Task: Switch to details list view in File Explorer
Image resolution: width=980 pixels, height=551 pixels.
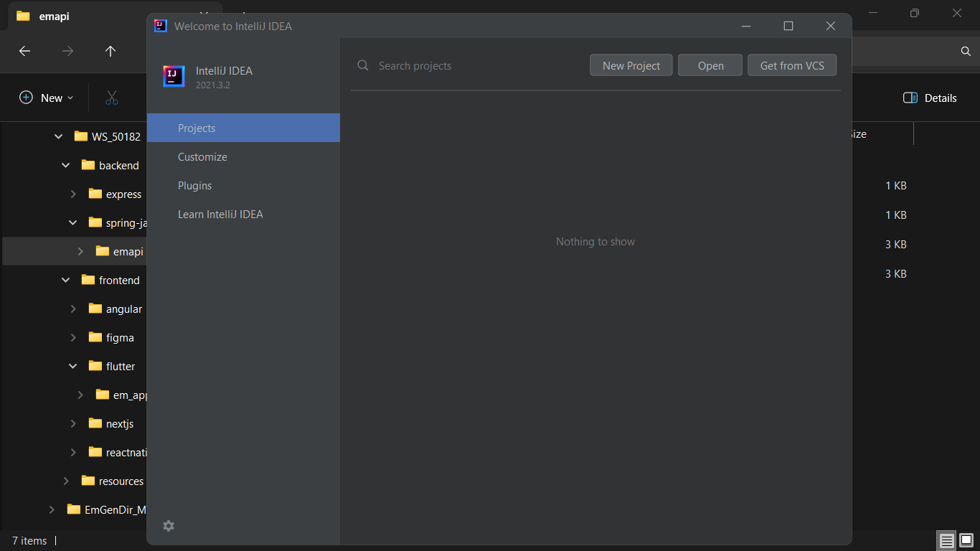Action: click(x=947, y=540)
